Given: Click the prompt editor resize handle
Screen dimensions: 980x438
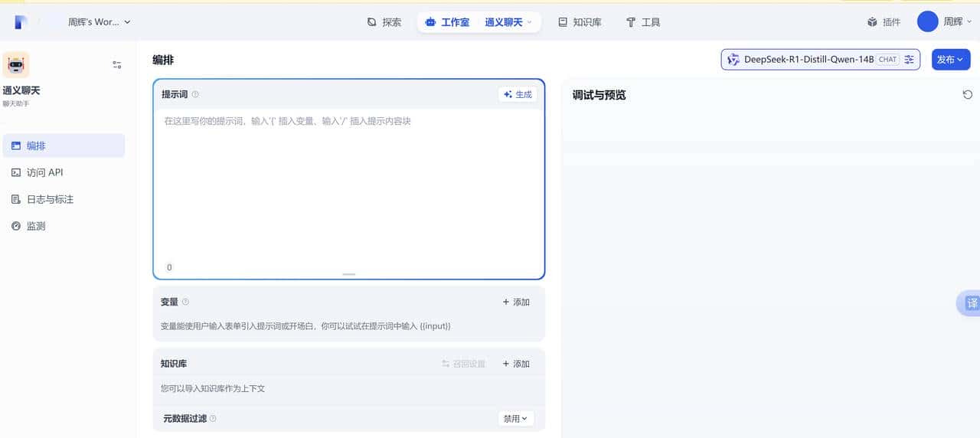Looking at the screenshot, I should point(349,274).
